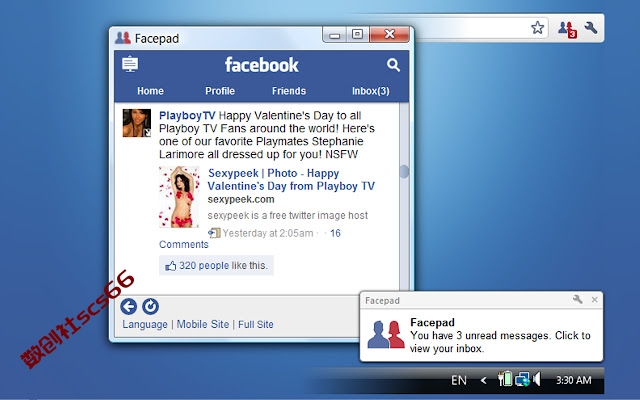Go back with the blue arrow button
Image resolution: width=640 pixels, height=400 pixels.
(x=129, y=306)
